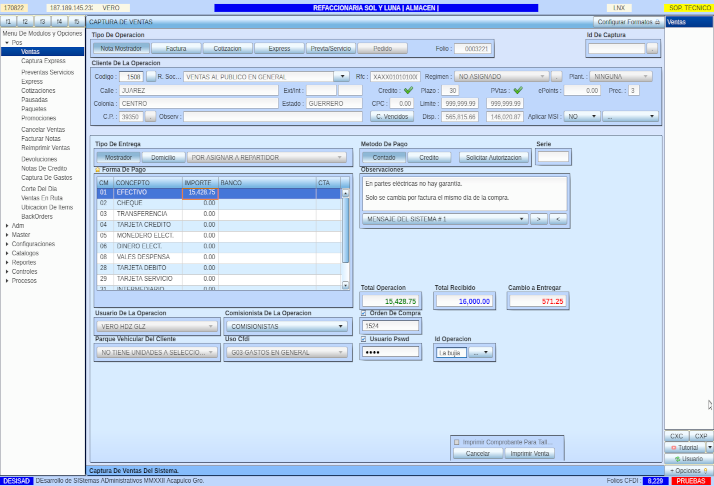
Task: Open Configurar Formatos
Action: (x=628, y=22)
